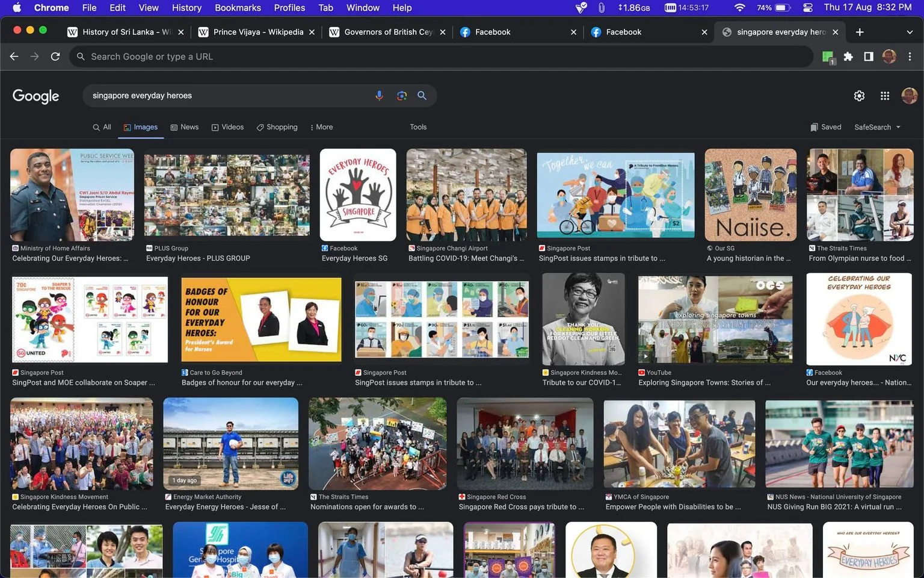Open Chrome extensions puzzle icon
The width and height of the screenshot is (924, 578).
(848, 57)
